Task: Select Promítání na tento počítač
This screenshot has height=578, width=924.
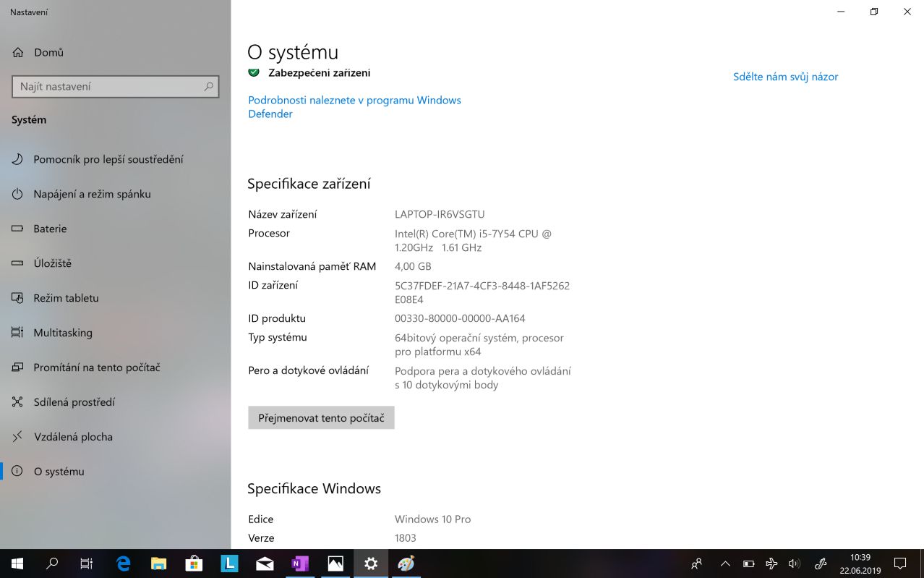Action: click(116, 367)
